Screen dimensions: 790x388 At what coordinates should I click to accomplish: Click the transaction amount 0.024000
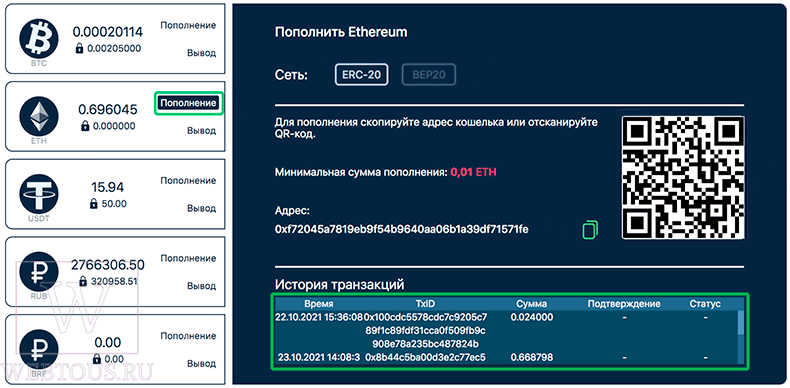click(532, 317)
